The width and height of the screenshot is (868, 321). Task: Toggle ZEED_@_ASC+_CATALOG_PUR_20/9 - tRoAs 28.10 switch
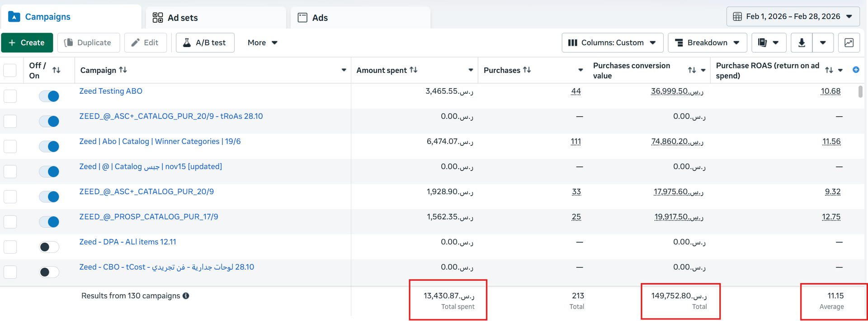49,121
